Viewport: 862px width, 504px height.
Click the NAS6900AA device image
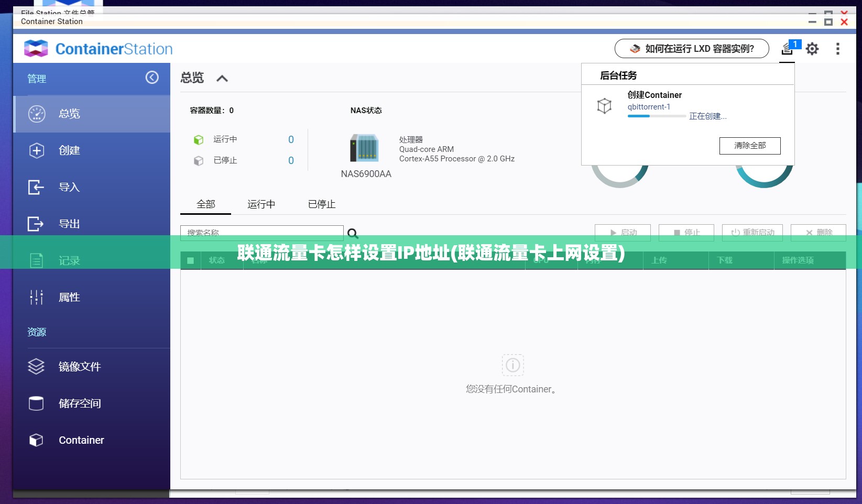(364, 148)
